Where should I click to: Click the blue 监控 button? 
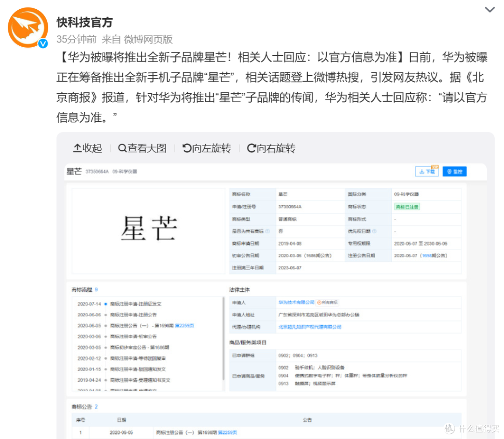coord(455,171)
